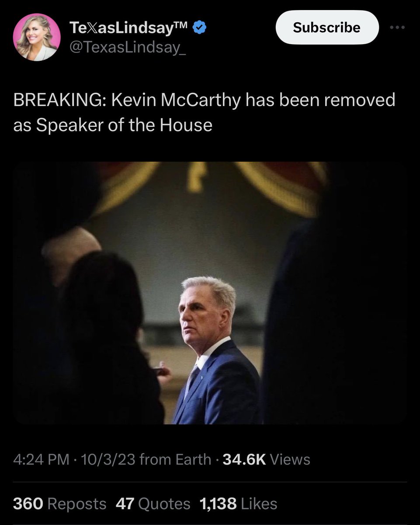Show the 47 Quotes list
The width and height of the screenshot is (420, 525).
153,504
